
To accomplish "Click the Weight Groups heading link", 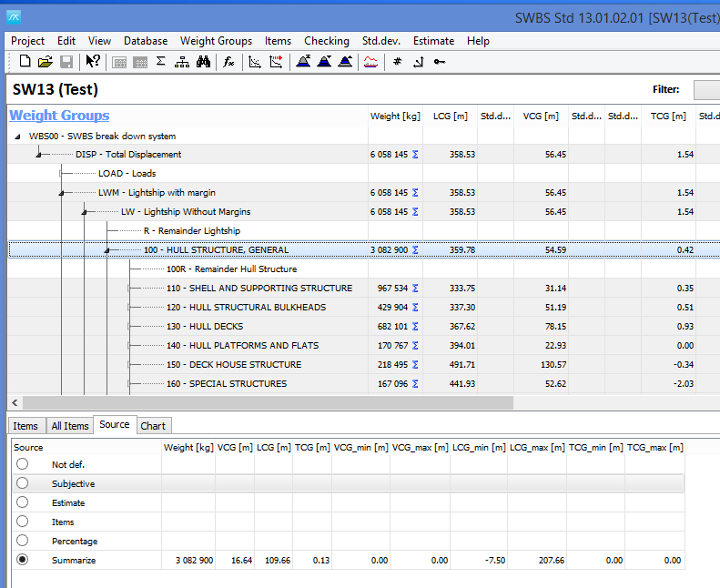I will (59, 116).
